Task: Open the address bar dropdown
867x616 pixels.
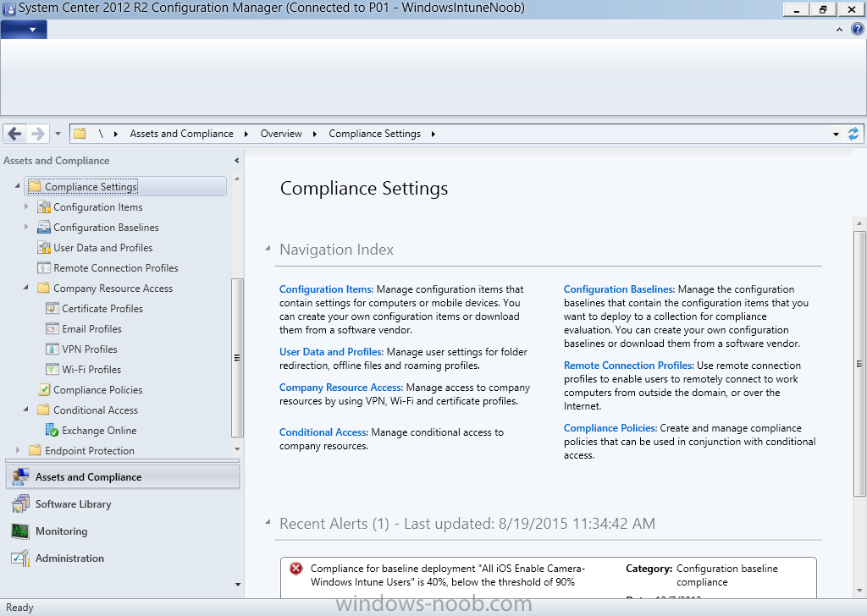Action: click(836, 134)
